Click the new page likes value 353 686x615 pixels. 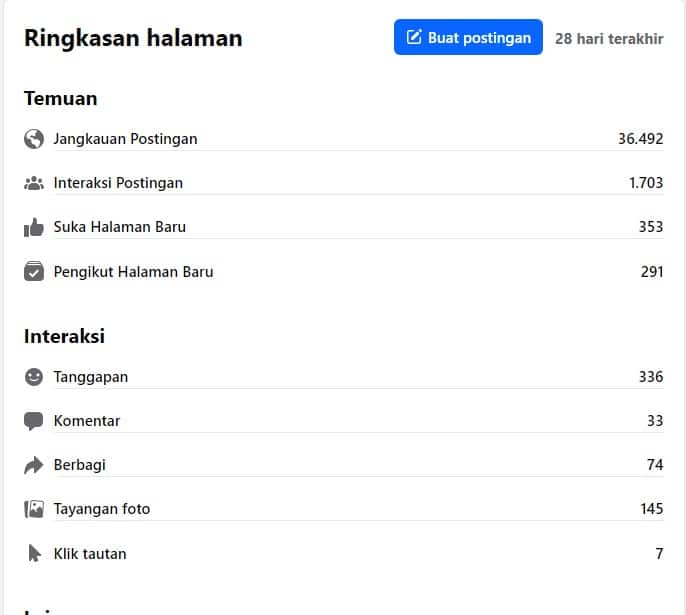(651, 227)
